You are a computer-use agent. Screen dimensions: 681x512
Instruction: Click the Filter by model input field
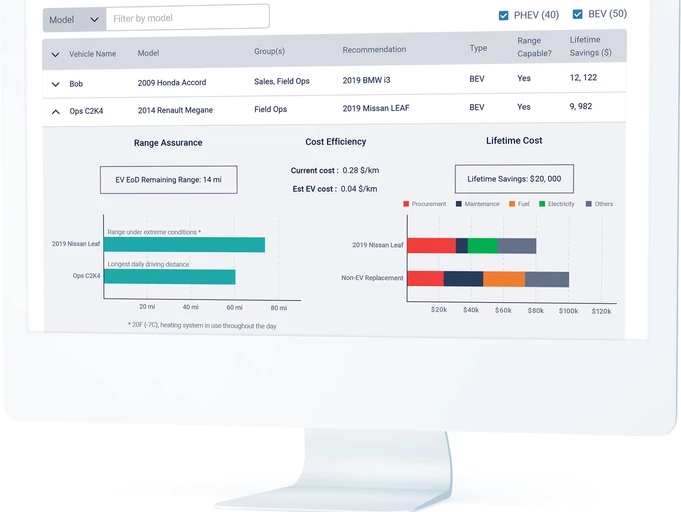point(187,17)
